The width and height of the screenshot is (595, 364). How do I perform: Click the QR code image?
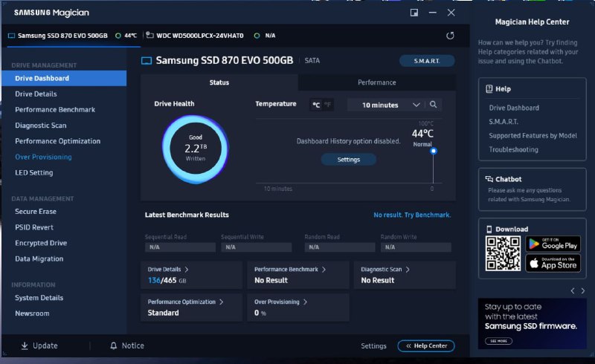point(503,253)
